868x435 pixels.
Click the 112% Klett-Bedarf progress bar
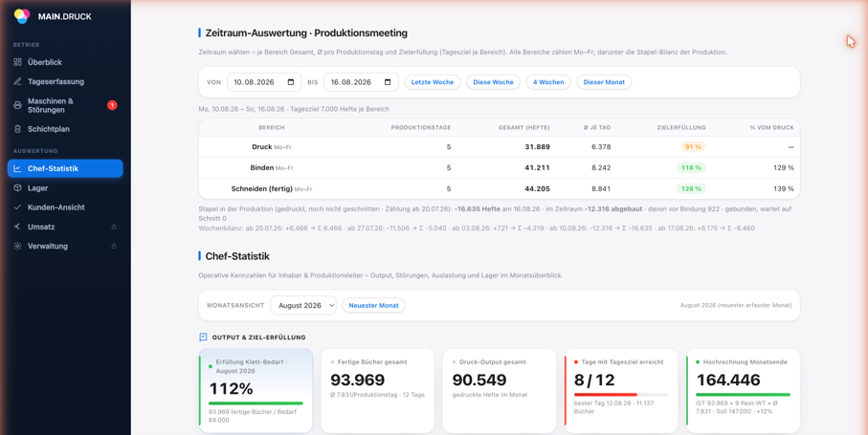(x=256, y=402)
